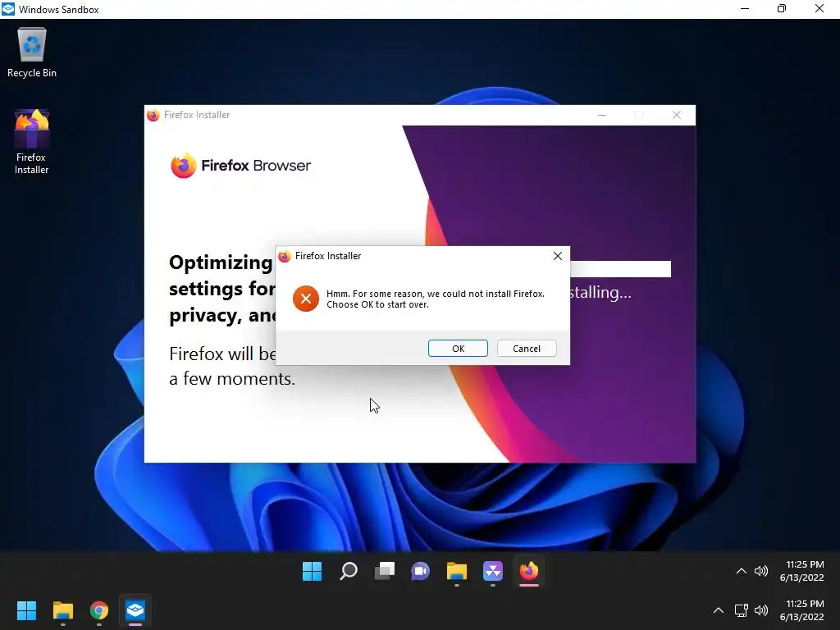
Task: Open the Recycle Bin desktop icon
Action: (32, 52)
